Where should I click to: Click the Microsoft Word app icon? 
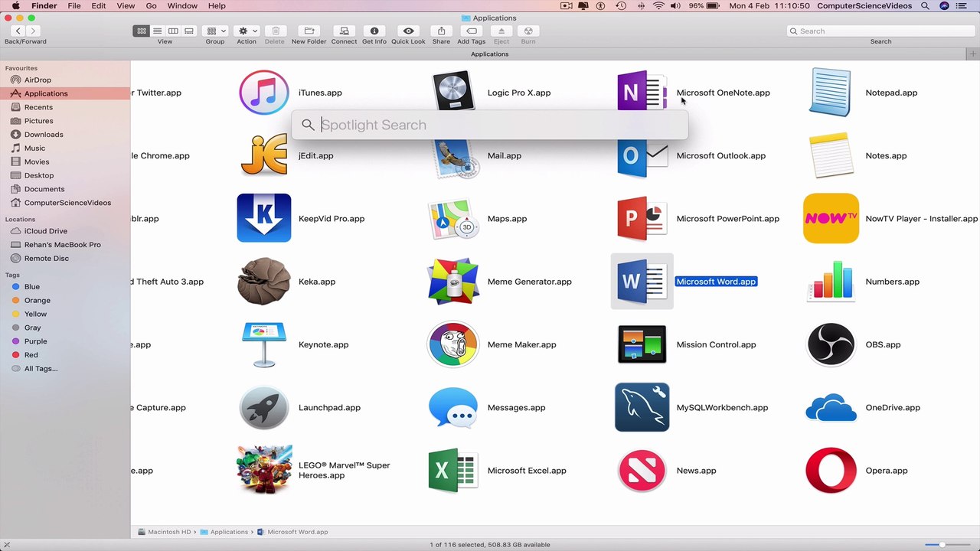[x=642, y=282]
